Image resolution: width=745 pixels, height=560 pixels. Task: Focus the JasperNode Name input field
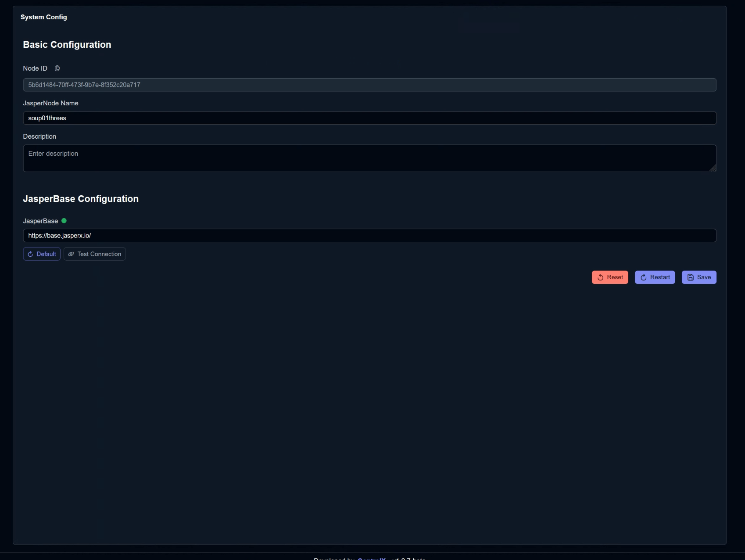(369, 118)
